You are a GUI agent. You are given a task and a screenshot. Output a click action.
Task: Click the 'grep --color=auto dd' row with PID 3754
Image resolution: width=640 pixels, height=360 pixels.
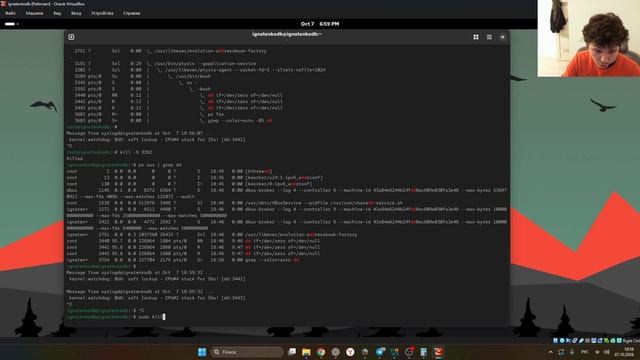[x=182, y=260]
